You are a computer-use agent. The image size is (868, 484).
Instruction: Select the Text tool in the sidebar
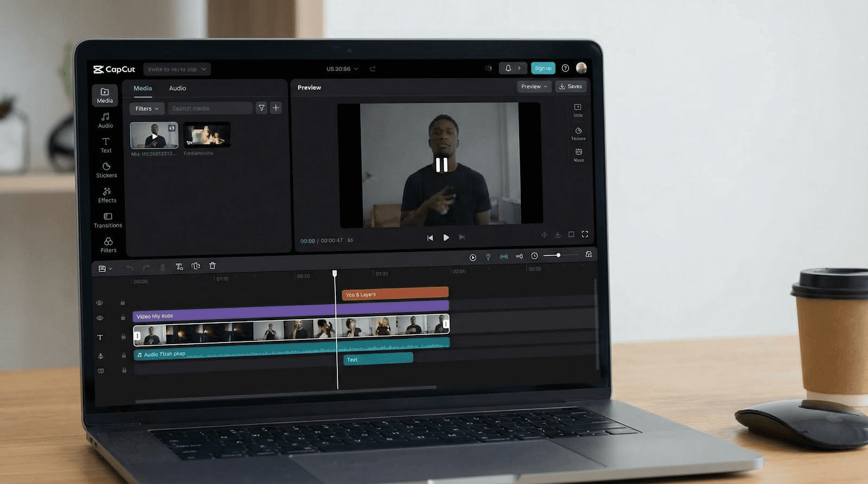point(106,145)
